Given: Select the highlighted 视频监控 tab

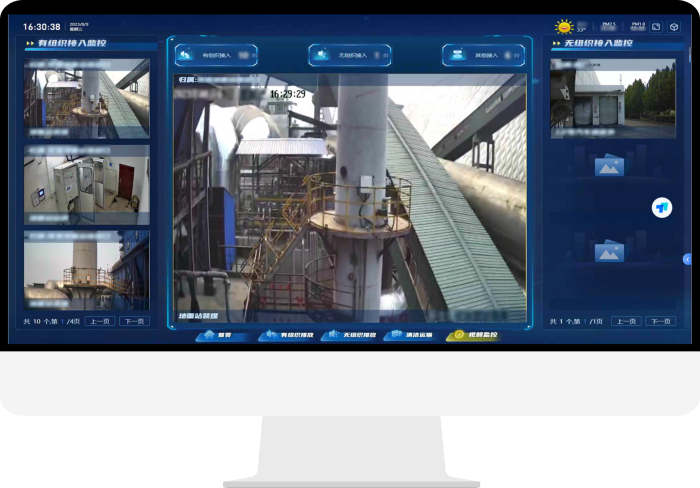Looking at the screenshot, I should pos(473,335).
